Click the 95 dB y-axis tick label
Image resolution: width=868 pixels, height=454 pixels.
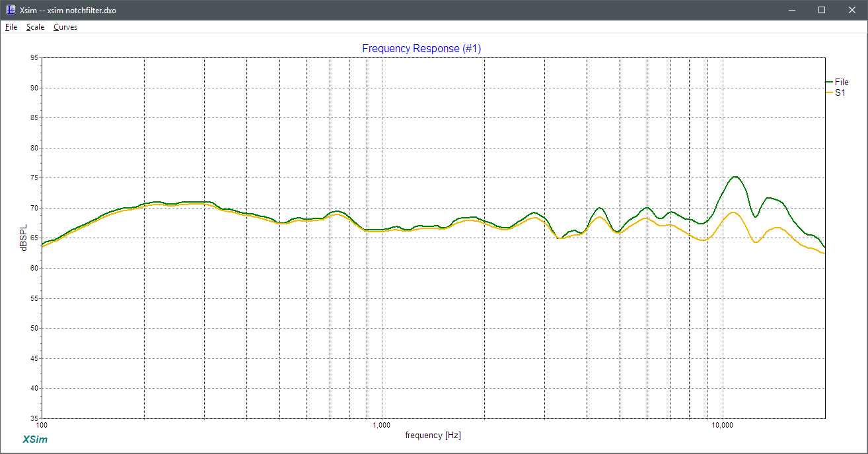tap(34, 58)
